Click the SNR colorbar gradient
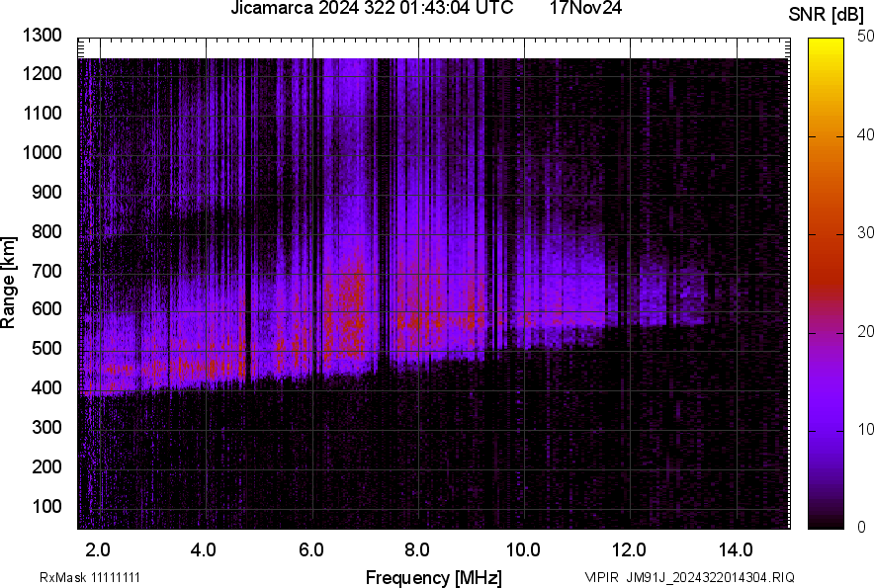Image resolution: width=874 pixels, height=588 pixels. 827,284
